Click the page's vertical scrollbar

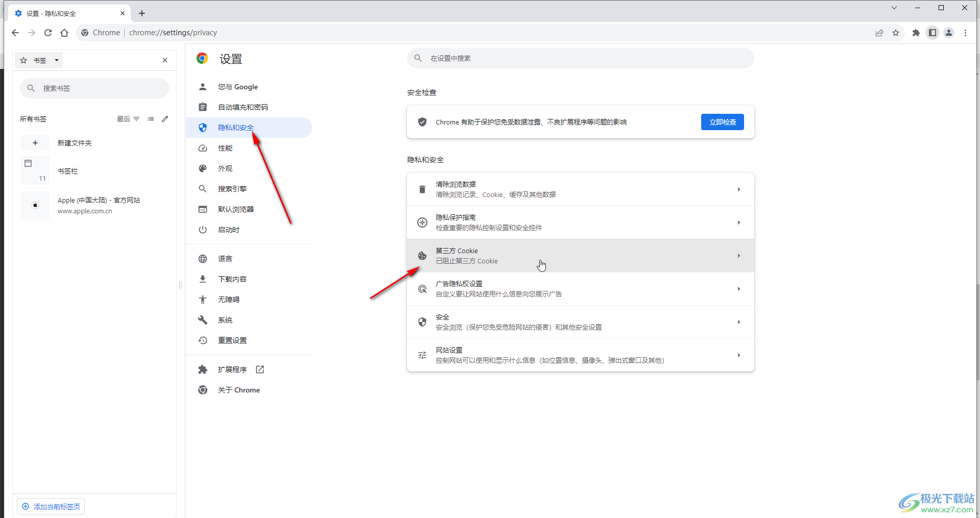tap(977, 332)
